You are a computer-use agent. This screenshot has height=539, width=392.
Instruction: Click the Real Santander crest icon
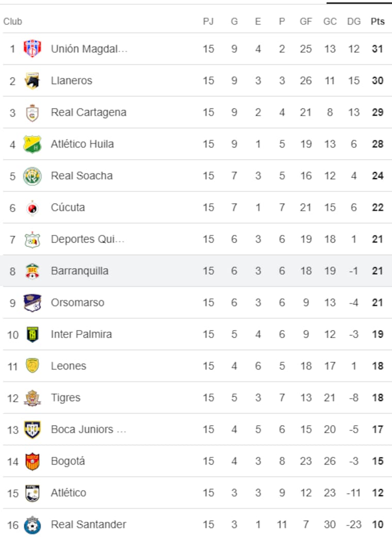[32, 525]
